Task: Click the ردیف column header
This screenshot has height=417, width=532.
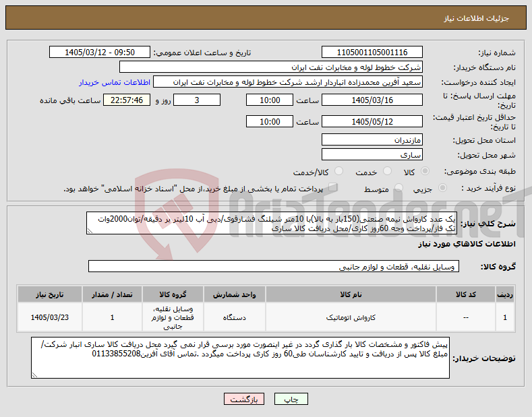Action: coord(505,294)
